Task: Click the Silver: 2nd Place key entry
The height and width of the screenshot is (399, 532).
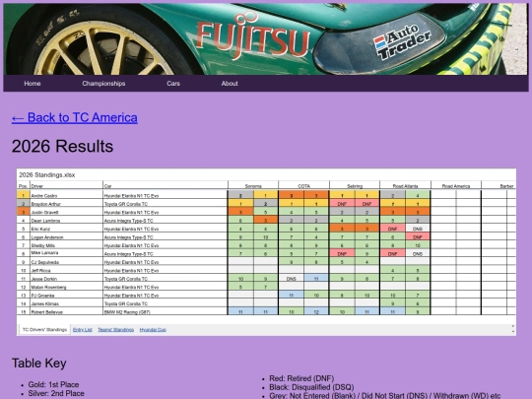Action: point(56,393)
